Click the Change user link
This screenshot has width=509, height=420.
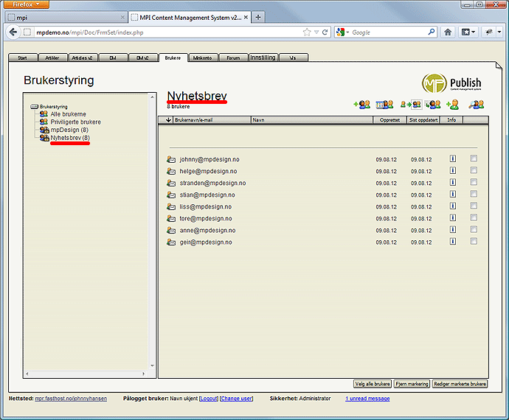(x=236, y=399)
